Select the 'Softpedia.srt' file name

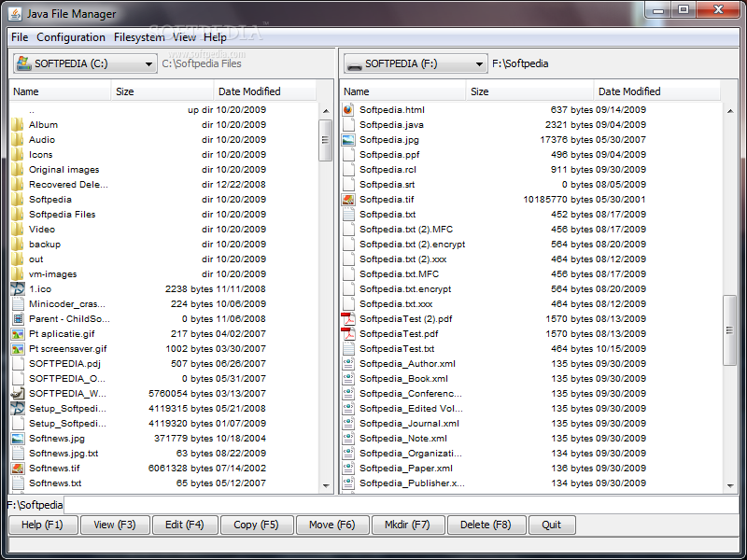(x=387, y=184)
